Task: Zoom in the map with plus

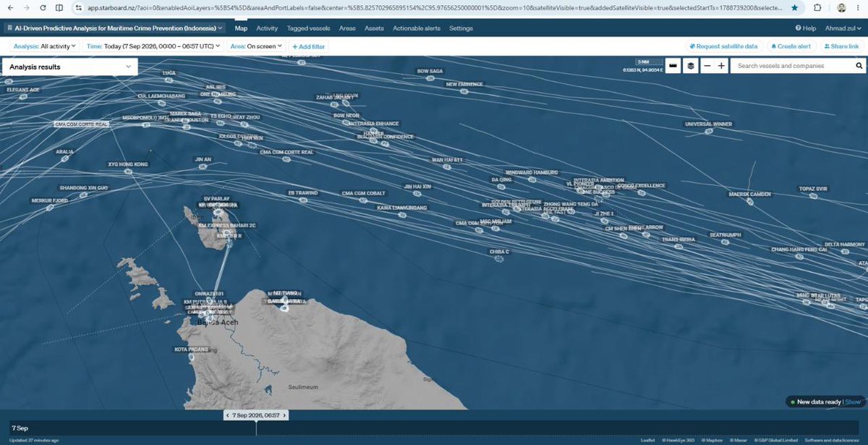Action: tap(721, 66)
